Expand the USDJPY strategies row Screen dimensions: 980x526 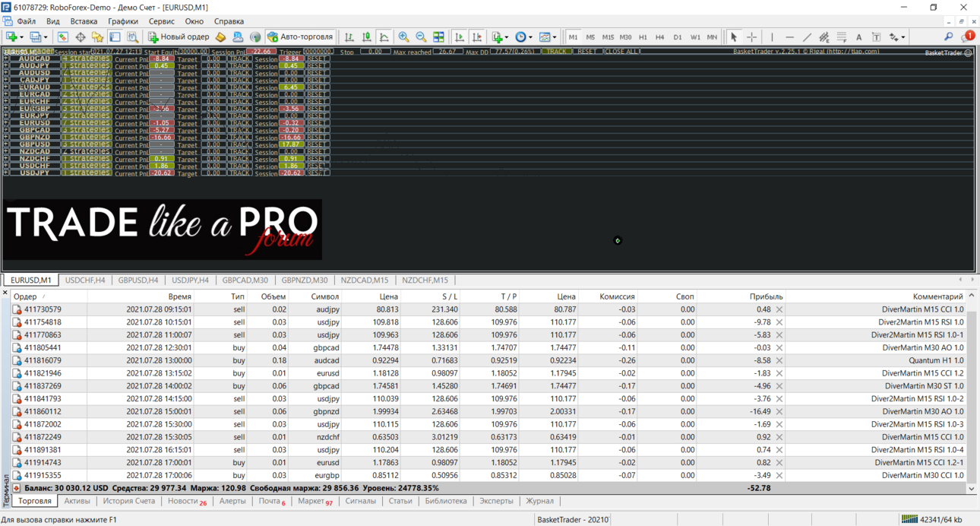coord(5,173)
